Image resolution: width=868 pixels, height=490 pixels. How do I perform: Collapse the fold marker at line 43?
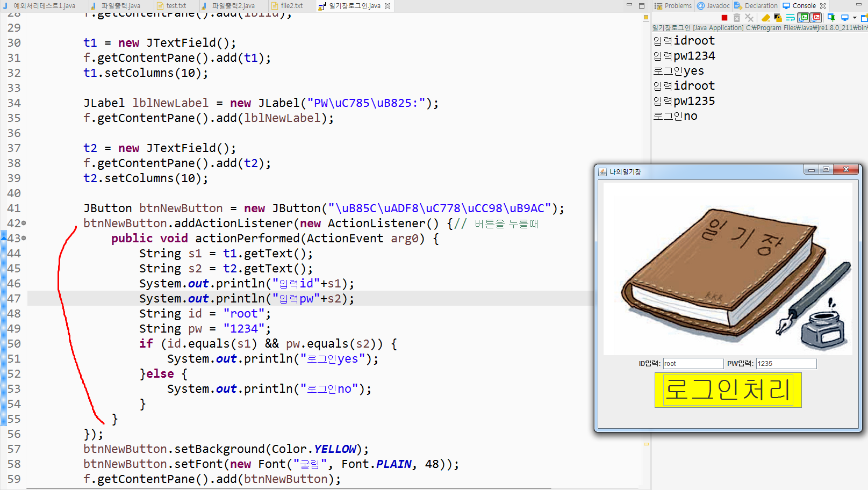[x=24, y=238]
